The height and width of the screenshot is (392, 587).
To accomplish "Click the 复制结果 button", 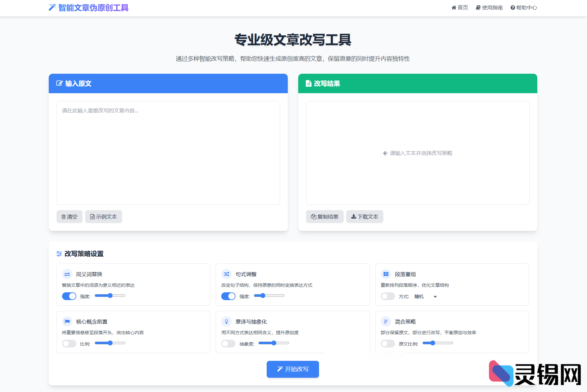I will click(x=325, y=217).
